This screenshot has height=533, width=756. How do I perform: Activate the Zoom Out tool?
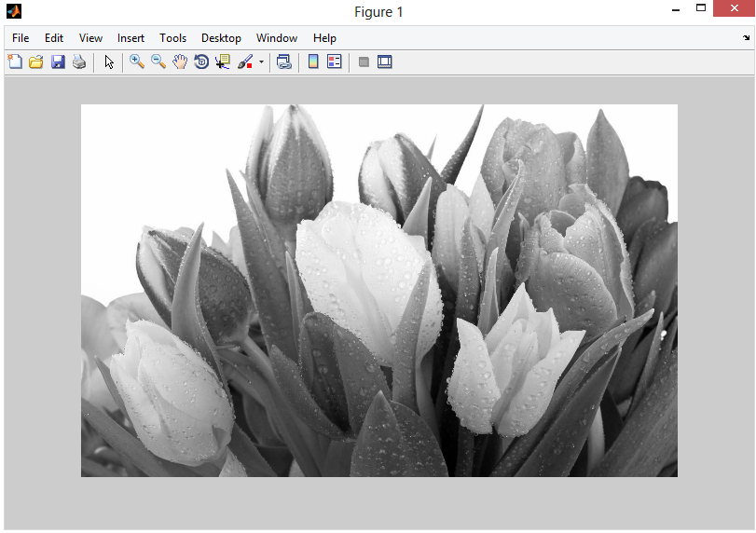[158, 61]
